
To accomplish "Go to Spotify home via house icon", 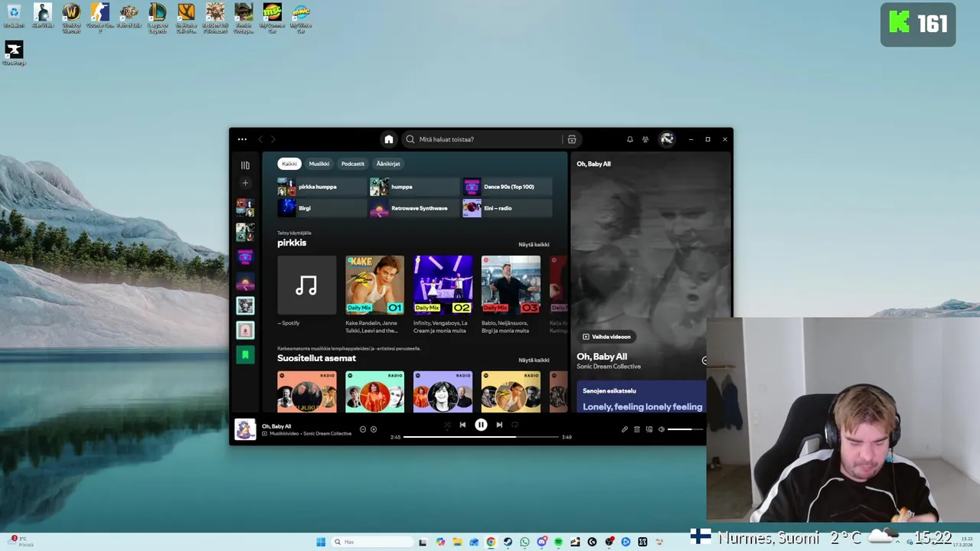I will 388,139.
